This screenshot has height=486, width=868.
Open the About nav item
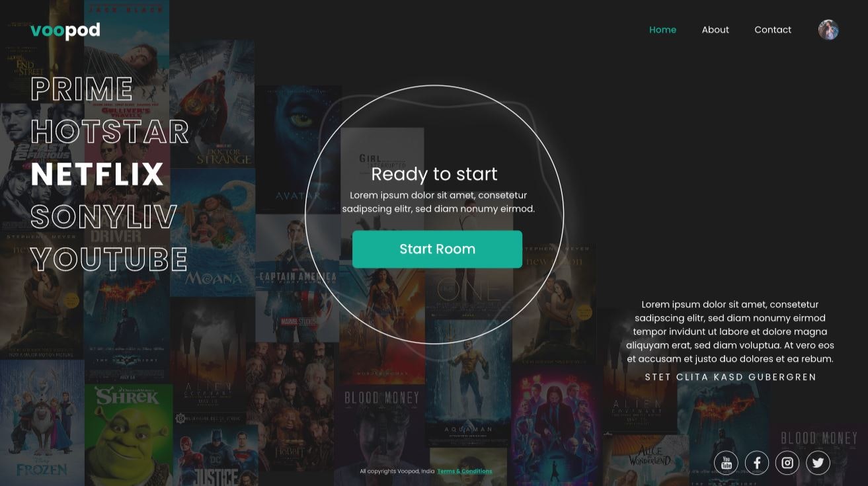pyautogui.click(x=715, y=30)
